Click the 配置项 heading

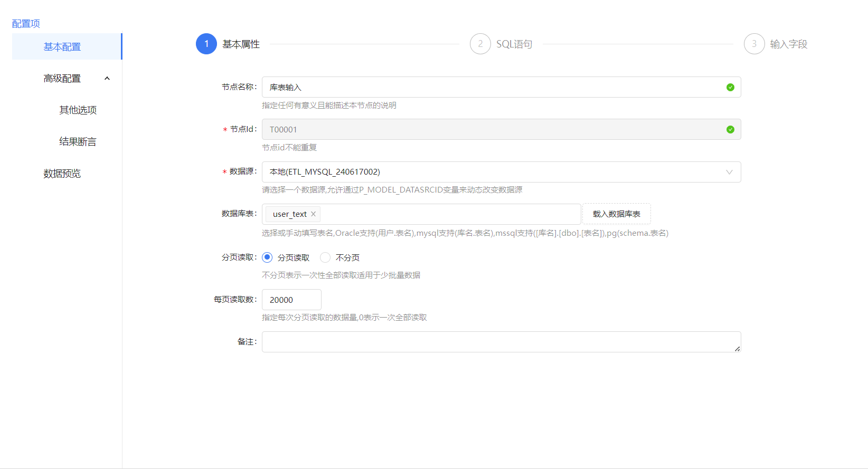click(x=26, y=24)
